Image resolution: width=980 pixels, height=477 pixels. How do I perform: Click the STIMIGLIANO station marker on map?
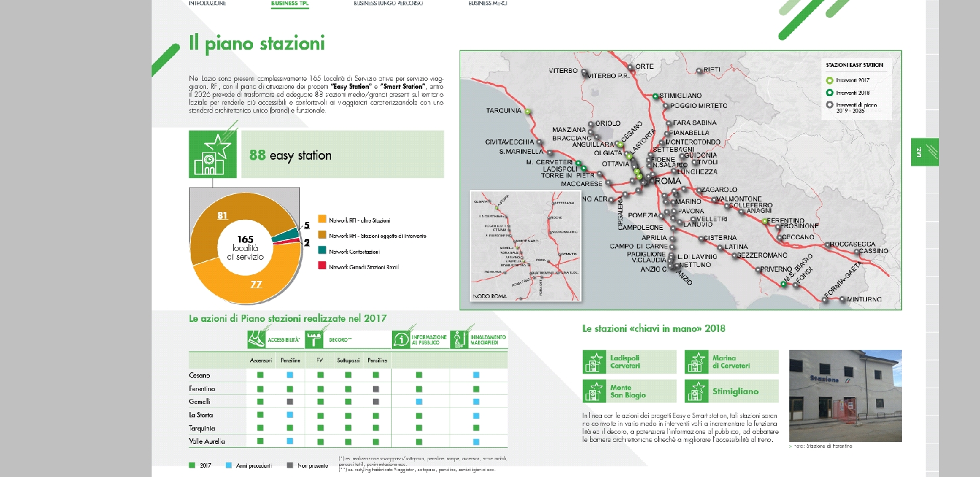(655, 96)
